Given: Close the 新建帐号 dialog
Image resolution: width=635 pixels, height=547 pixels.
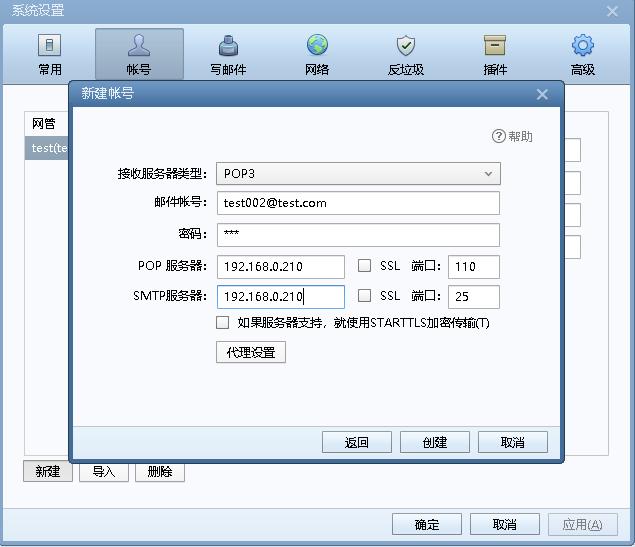Looking at the screenshot, I should point(542,94).
